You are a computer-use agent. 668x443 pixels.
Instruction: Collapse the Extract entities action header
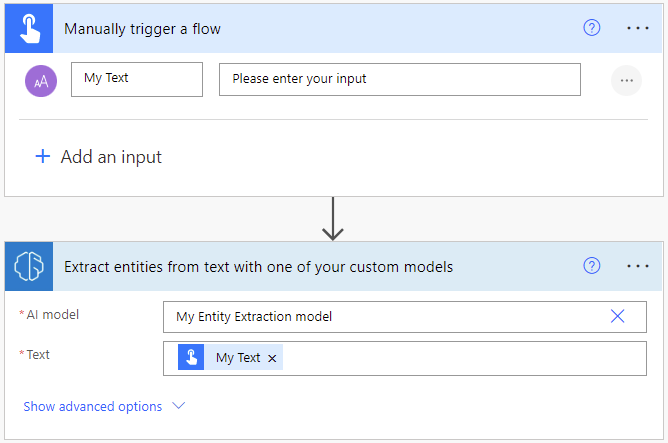click(x=300, y=266)
